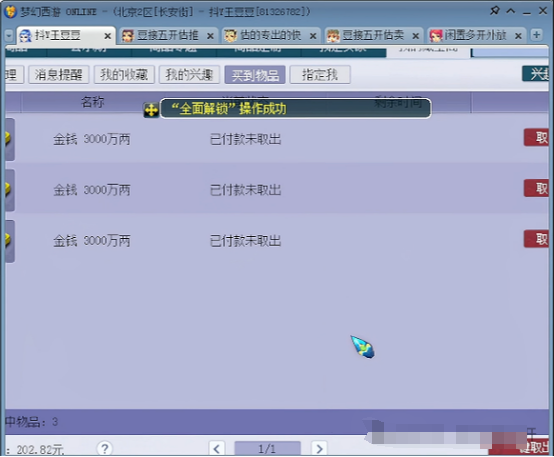Click the third row's 金钱 3000万两 name
554x457 pixels.
(92, 241)
